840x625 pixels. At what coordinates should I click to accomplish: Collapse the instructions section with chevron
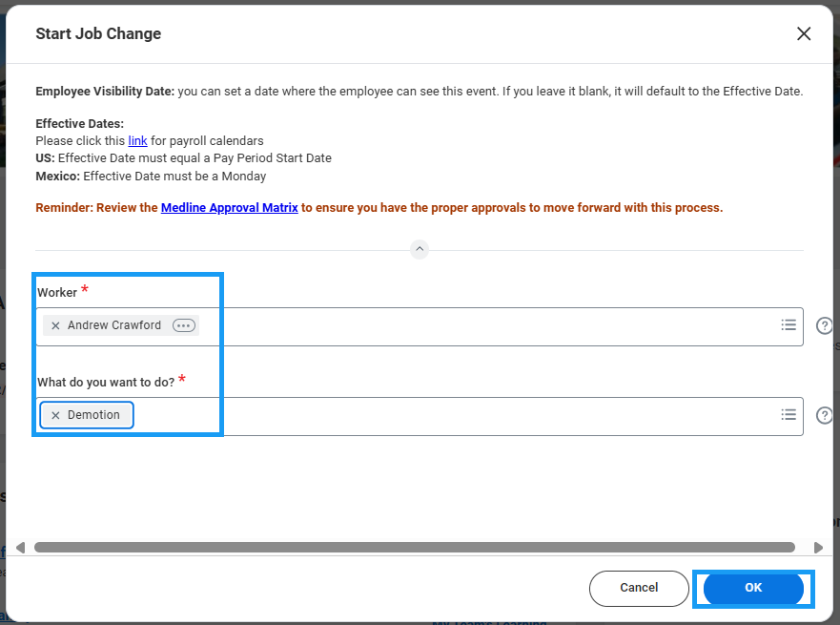420,249
